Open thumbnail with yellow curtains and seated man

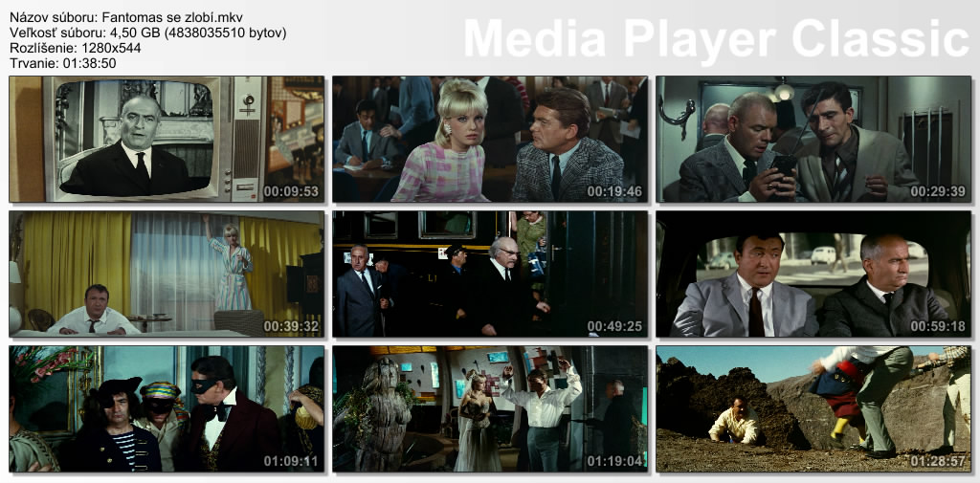point(167,274)
